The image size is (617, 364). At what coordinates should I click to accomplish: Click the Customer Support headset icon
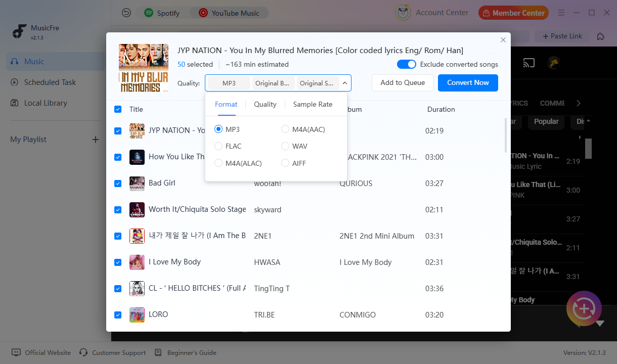pyautogui.click(x=83, y=352)
